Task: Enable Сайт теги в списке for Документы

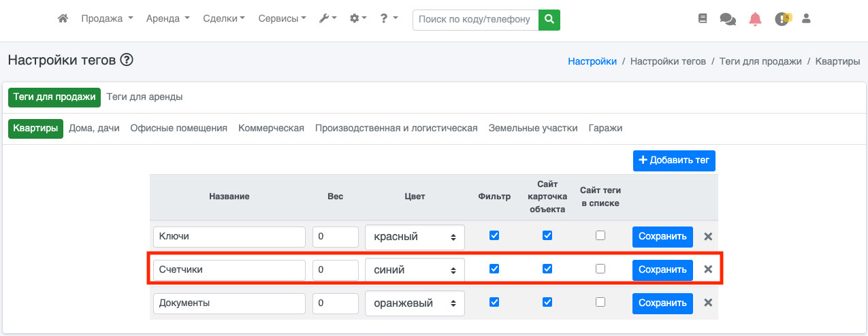Action: point(600,302)
